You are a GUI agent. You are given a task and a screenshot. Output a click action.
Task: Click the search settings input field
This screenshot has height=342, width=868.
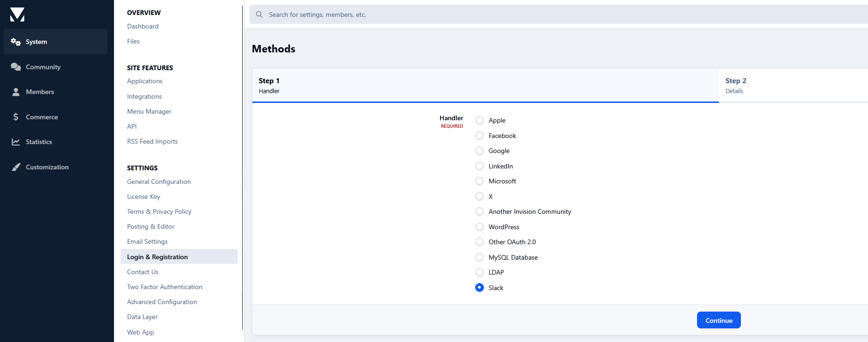pyautogui.click(x=559, y=15)
